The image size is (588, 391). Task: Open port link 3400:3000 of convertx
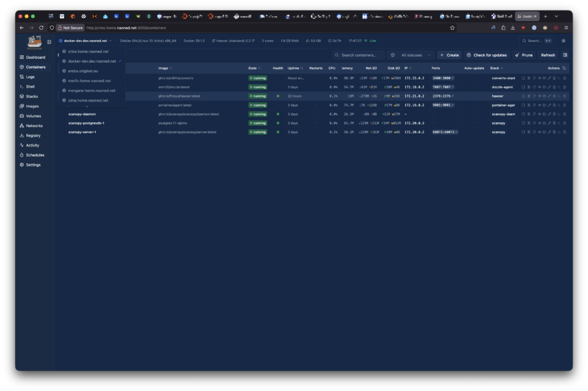pyautogui.click(x=443, y=78)
